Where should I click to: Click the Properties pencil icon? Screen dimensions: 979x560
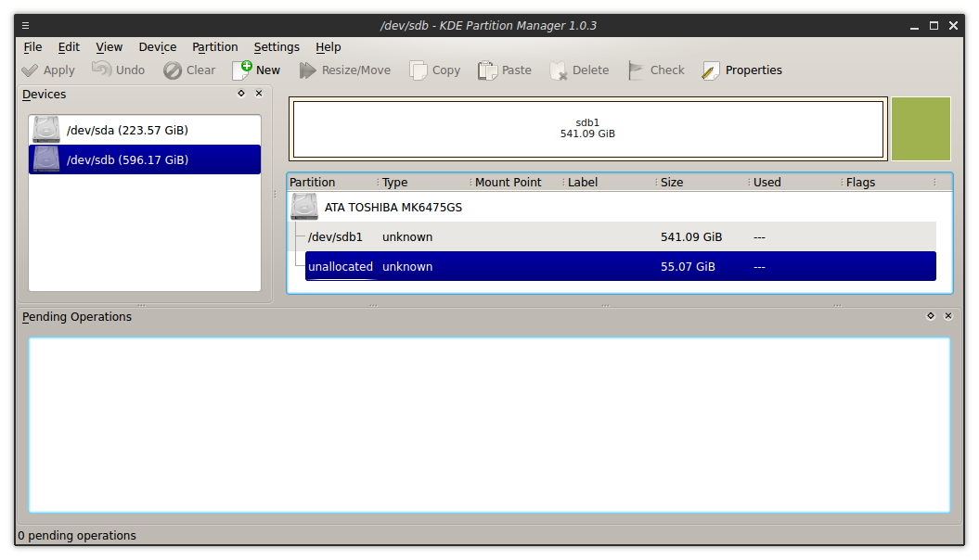[x=711, y=70]
